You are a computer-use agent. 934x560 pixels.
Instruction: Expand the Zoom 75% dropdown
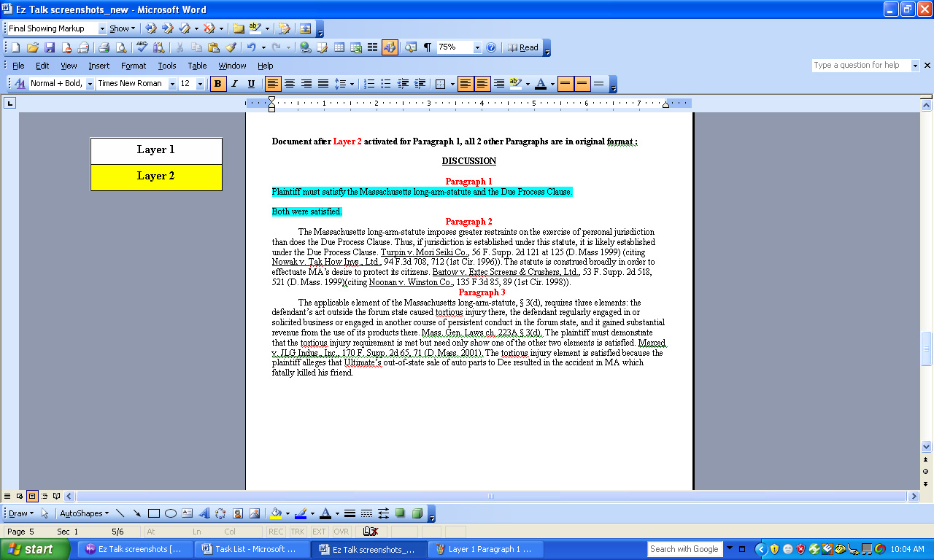click(477, 47)
